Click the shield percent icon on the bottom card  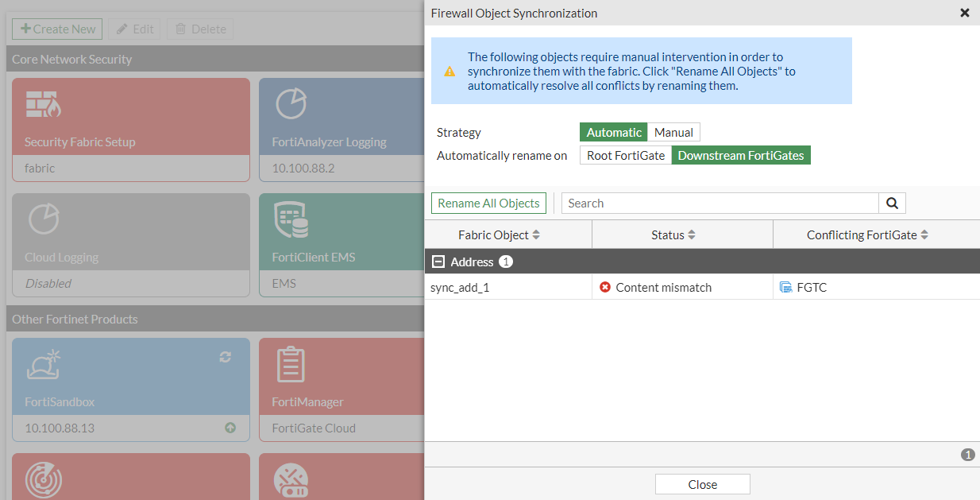coord(291,480)
